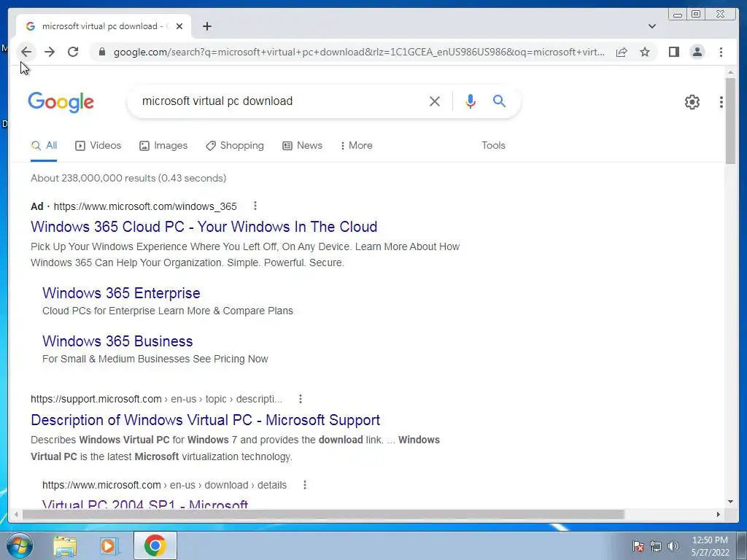Open the network tray icon
This screenshot has width=747, height=560.
pos(656,546)
